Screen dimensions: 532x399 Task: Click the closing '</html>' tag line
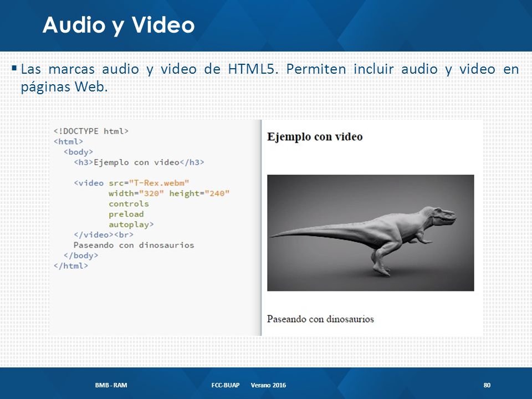71,265
